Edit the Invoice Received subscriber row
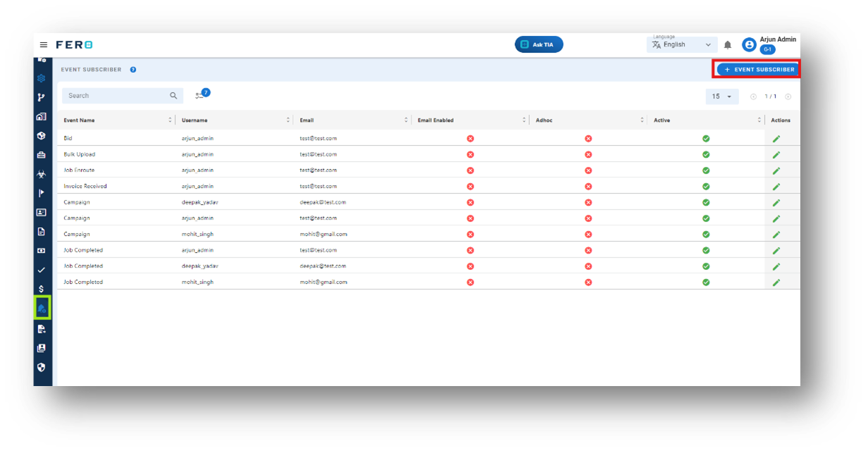Viewport: 868px width, 453px height. pyautogui.click(x=776, y=187)
